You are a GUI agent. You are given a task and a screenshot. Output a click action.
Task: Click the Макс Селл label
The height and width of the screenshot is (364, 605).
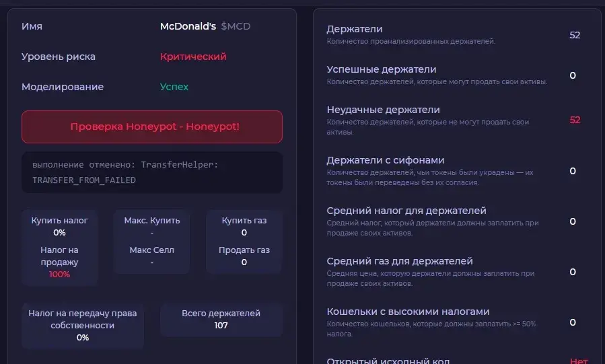(x=152, y=250)
